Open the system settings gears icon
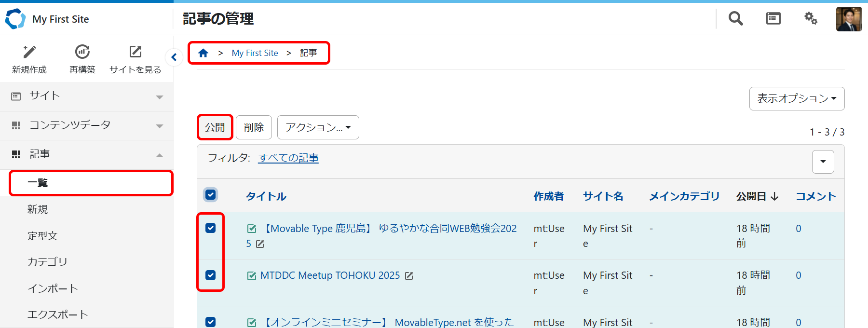Viewport: 868px width, 328px height. click(x=811, y=19)
